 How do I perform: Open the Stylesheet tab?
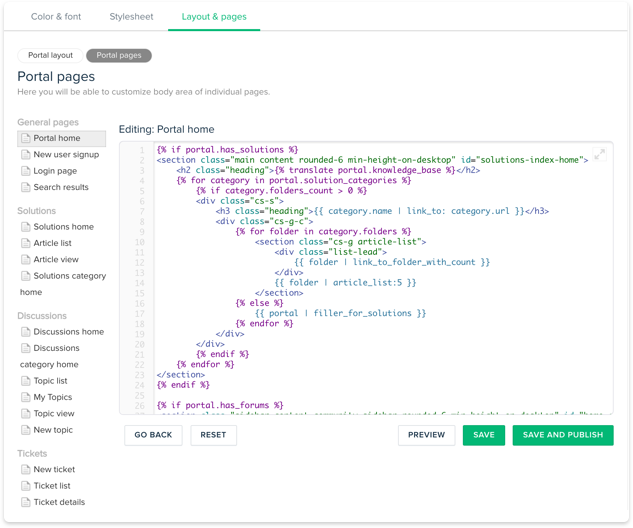131,17
